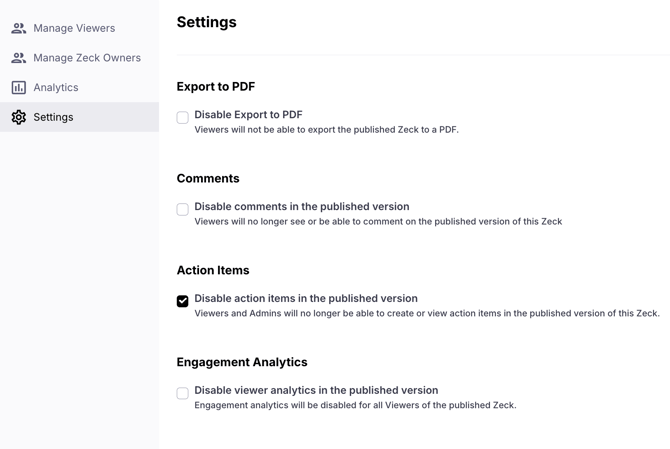Viewport: 670px width, 449px height.
Task: Click "Disable action items in the published version" label
Action: coord(306,298)
